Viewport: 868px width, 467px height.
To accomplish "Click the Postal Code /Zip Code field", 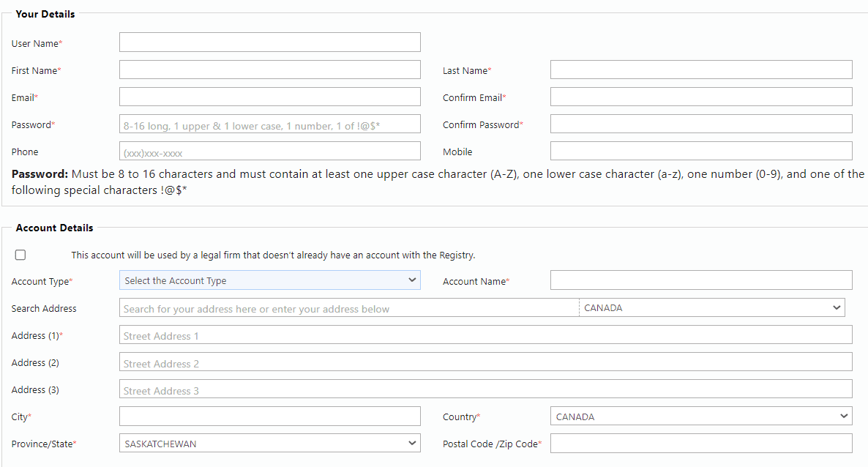I will point(701,443).
